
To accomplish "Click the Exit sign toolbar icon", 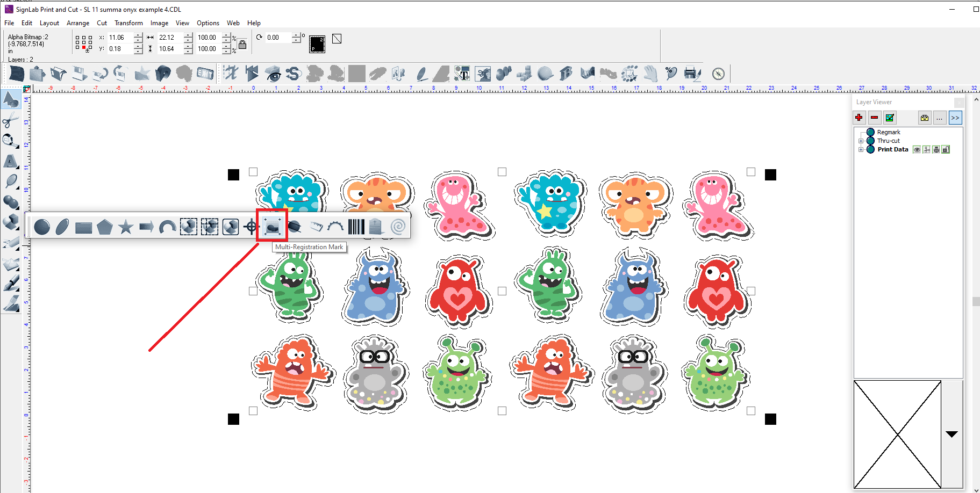I will point(205,74).
